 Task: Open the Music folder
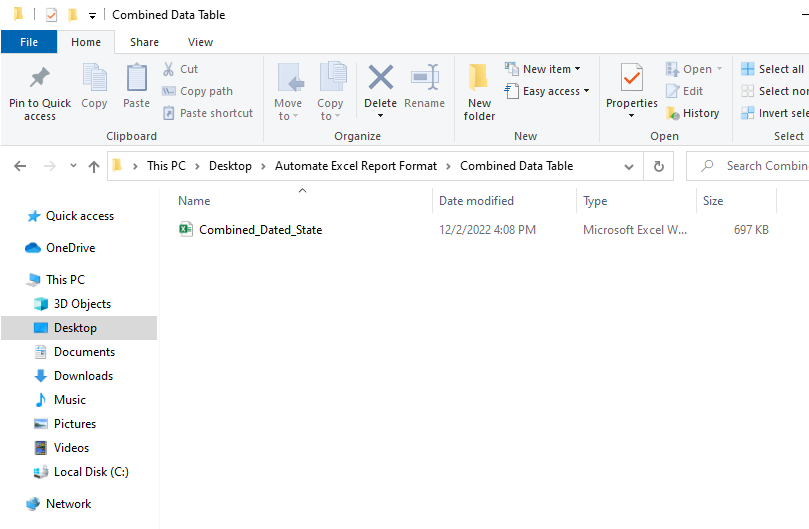[60, 400]
